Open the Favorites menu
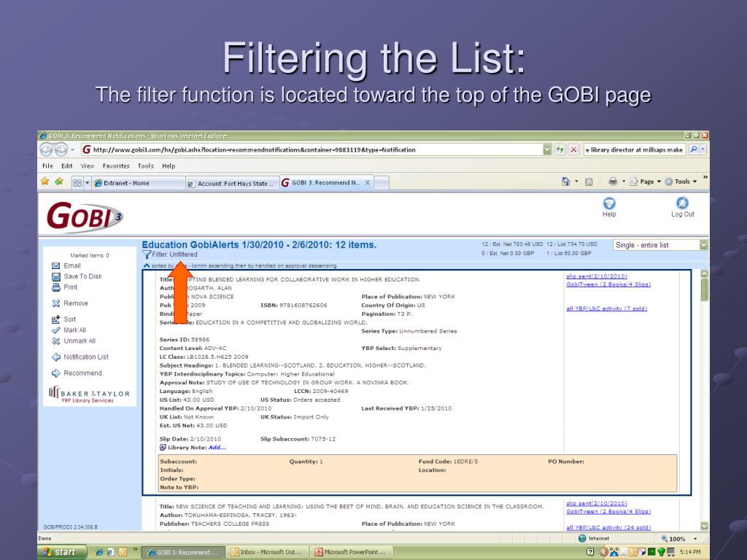Screen dimensions: 747x560 coord(116,166)
